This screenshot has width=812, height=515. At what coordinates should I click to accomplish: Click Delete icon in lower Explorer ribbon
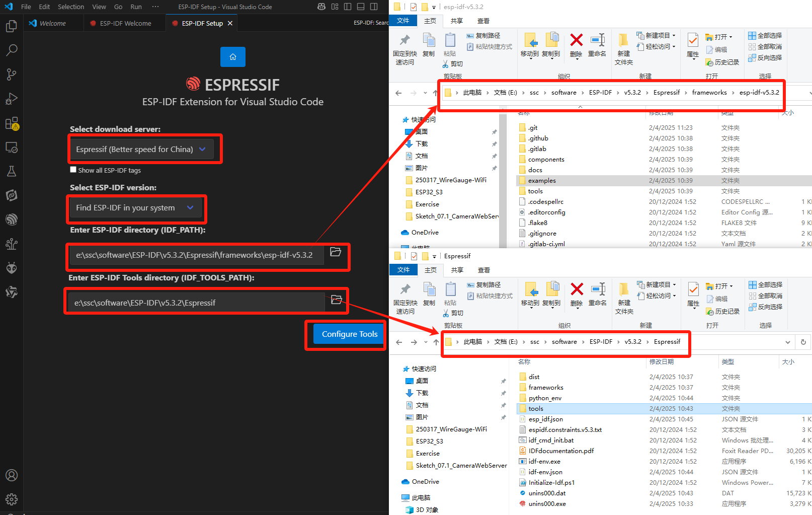pos(577,295)
